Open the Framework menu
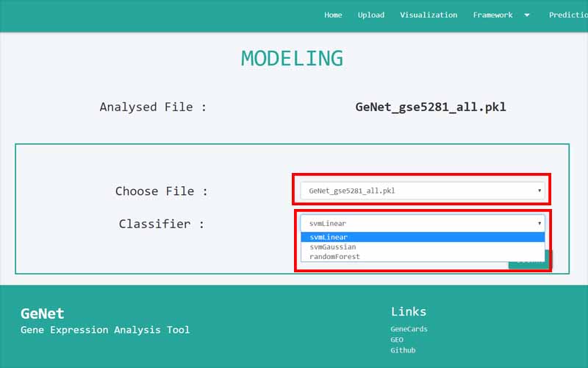The image size is (588, 368). pyautogui.click(x=493, y=15)
